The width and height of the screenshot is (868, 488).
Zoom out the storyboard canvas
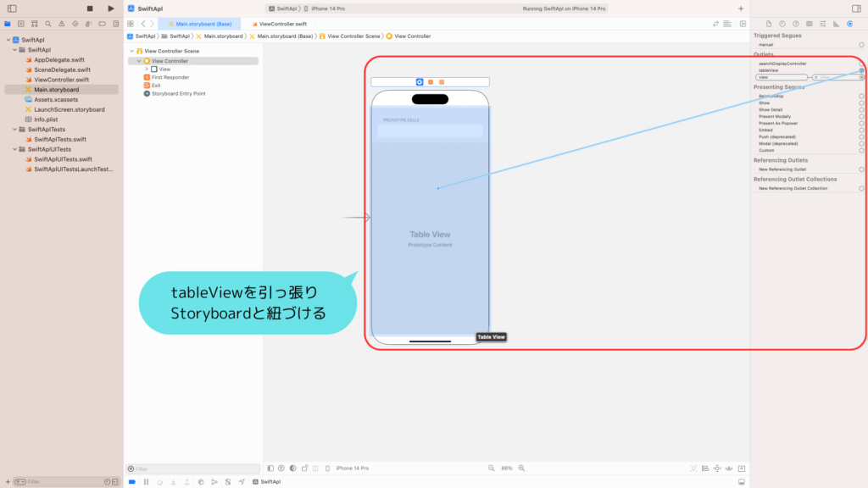(x=491, y=468)
